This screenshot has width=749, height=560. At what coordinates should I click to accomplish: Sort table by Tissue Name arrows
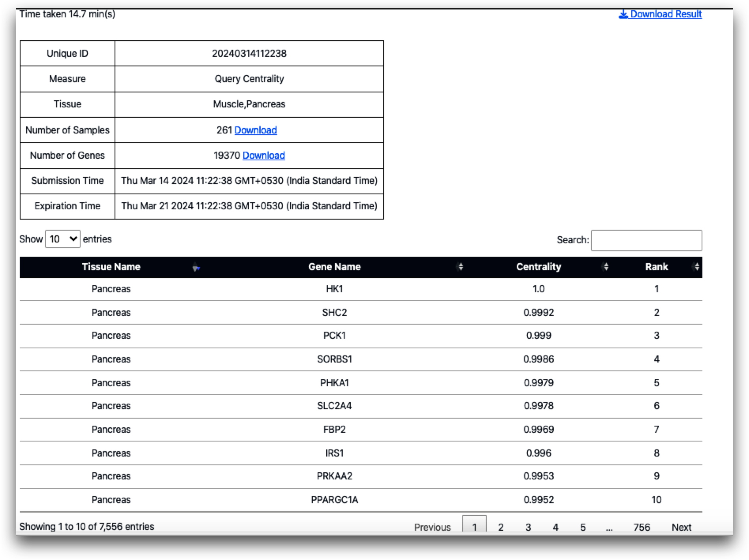(196, 267)
